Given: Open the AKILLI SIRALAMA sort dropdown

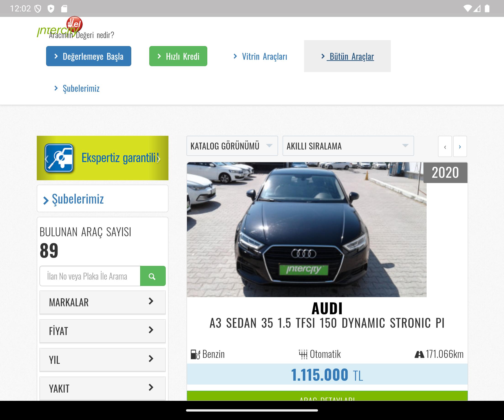Looking at the screenshot, I should pos(348,146).
